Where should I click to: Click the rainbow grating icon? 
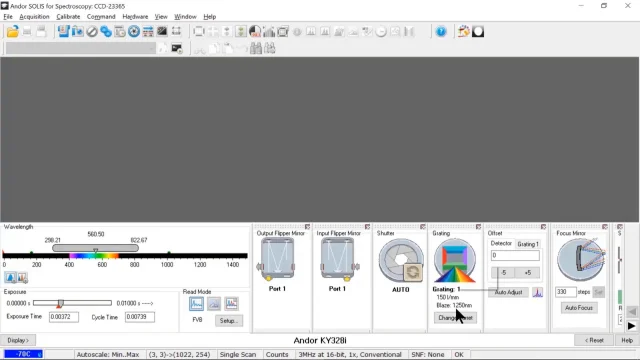click(x=455, y=260)
